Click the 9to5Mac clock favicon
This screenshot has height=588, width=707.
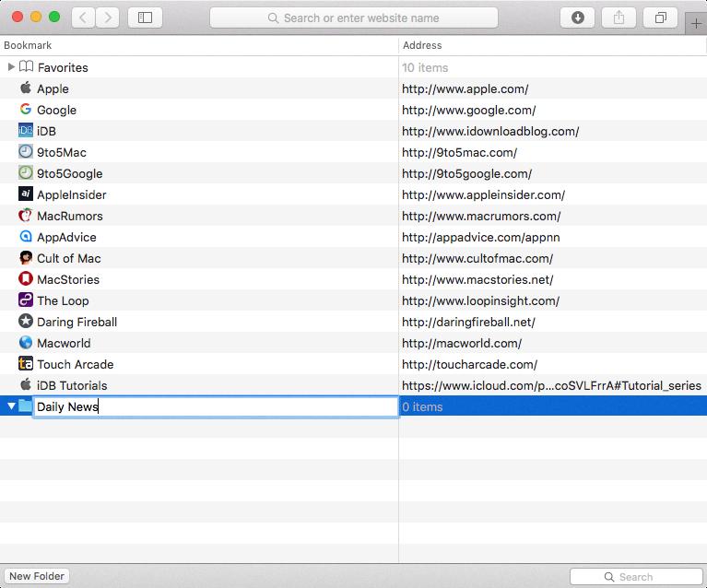coord(26,151)
